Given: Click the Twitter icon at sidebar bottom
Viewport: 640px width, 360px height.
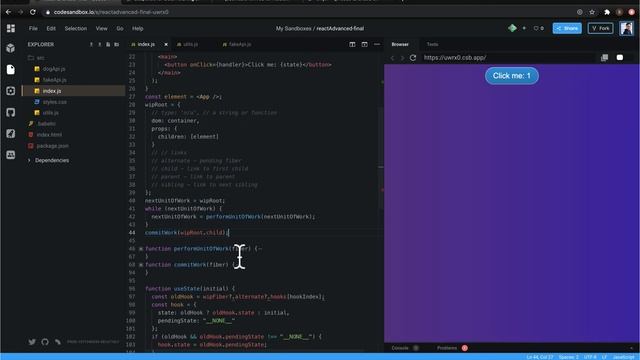Looking at the screenshot, I should pyautogui.click(x=32, y=342).
